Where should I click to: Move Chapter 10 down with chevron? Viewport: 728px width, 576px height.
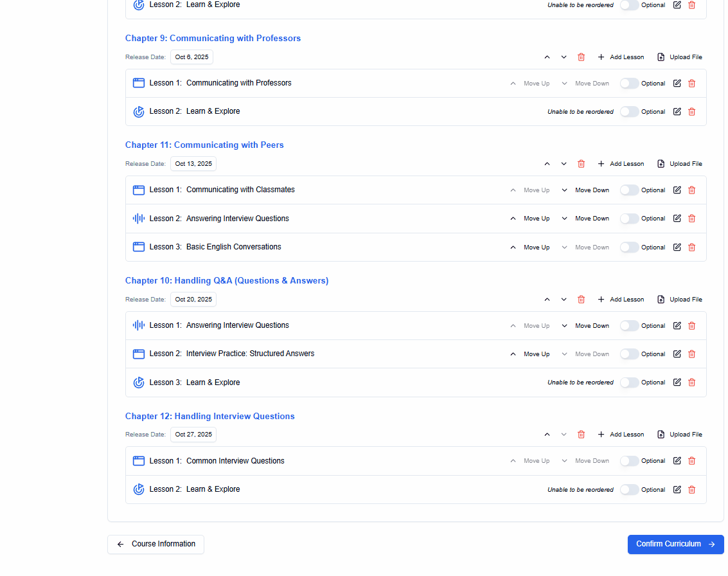click(564, 300)
